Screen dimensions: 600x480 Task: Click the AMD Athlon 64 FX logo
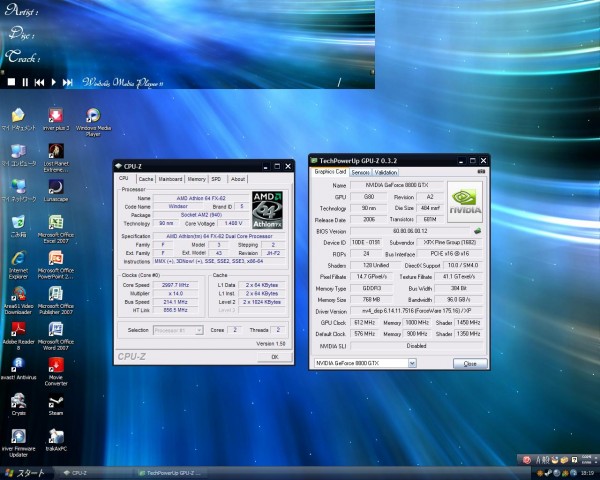tap(267, 210)
